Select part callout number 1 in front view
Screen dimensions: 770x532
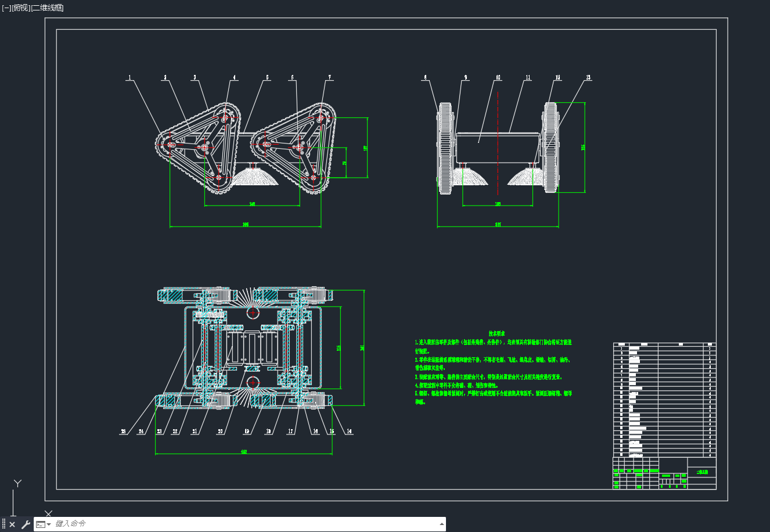pos(130,77)
